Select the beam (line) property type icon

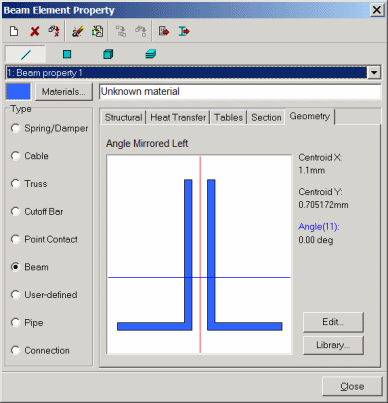click(x=25, y=54)
